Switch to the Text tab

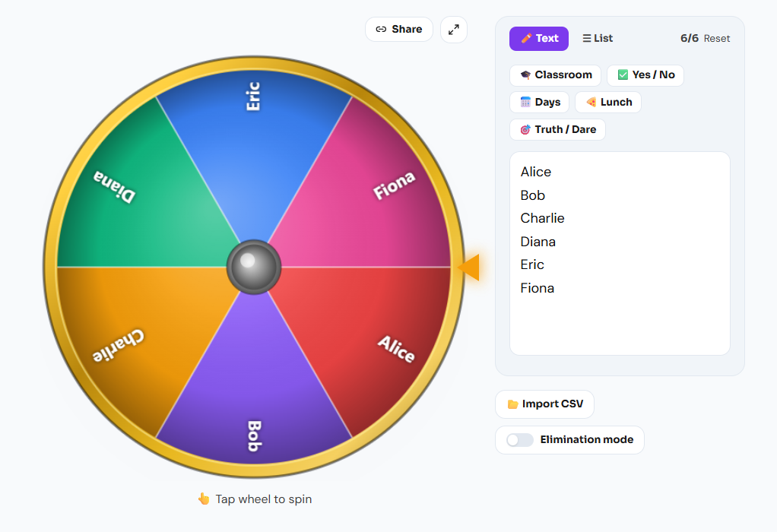pos(538,39)
